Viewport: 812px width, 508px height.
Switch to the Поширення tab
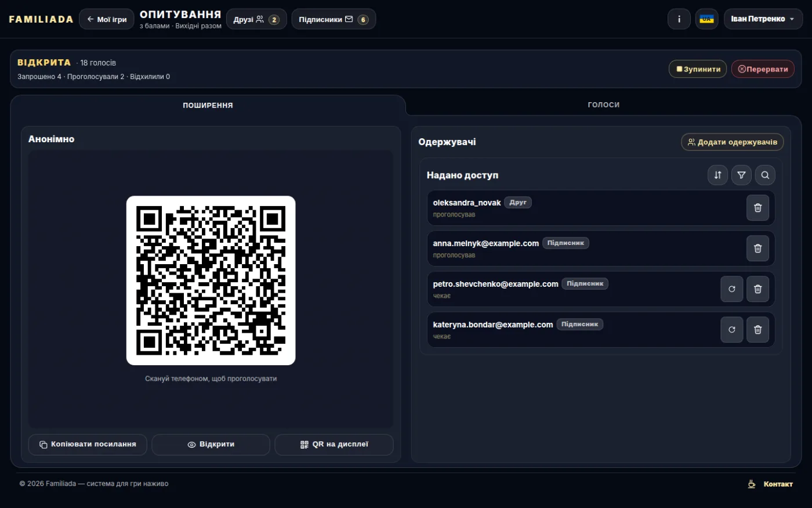point(208,105)
